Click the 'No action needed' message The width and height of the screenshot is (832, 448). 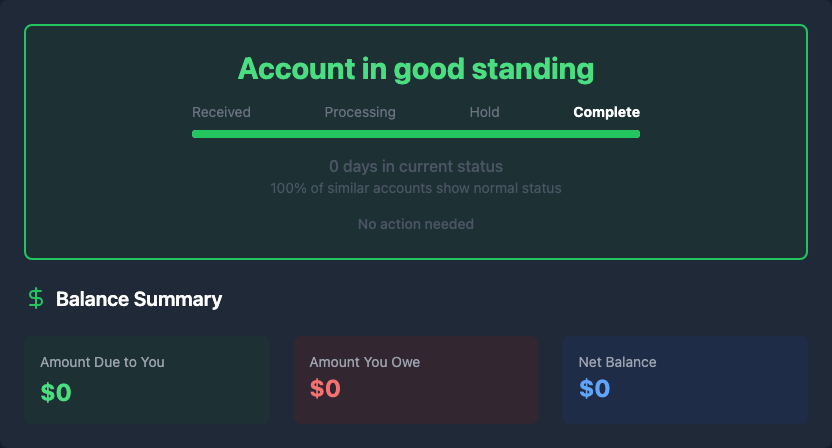tap(416, 224)
